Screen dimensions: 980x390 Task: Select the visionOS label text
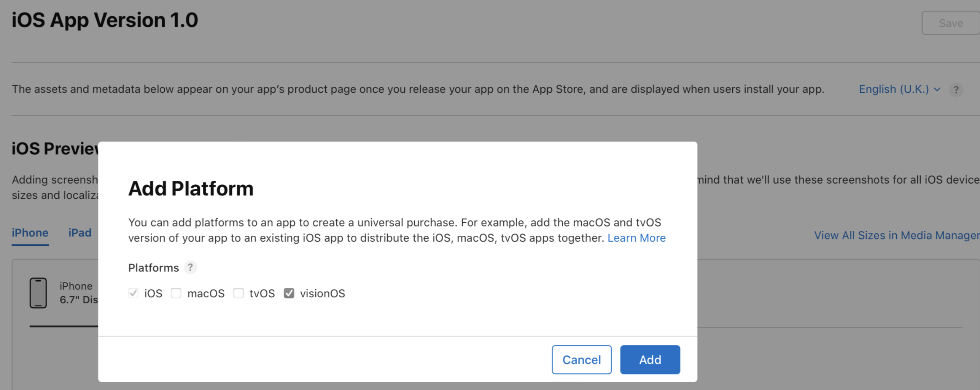click(322, 293)
